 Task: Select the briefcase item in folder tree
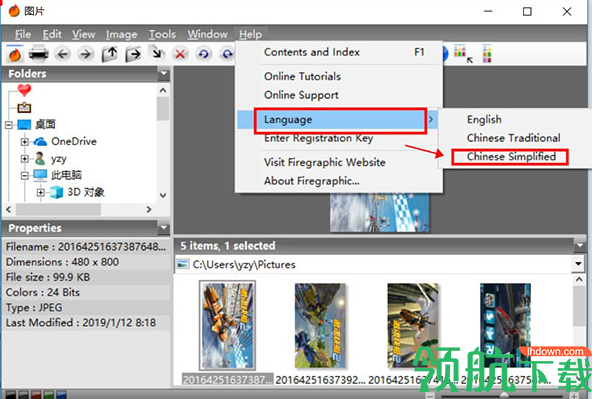tap(24, 108)
